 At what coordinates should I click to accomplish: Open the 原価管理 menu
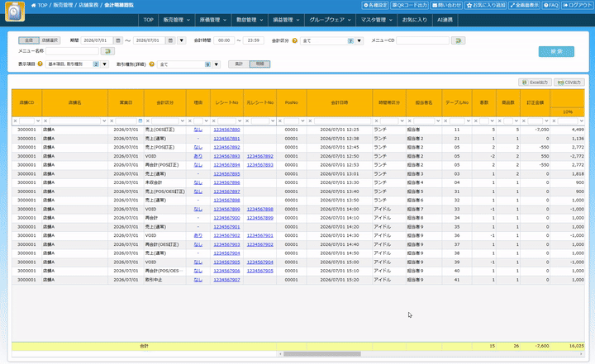coord(213,20)
